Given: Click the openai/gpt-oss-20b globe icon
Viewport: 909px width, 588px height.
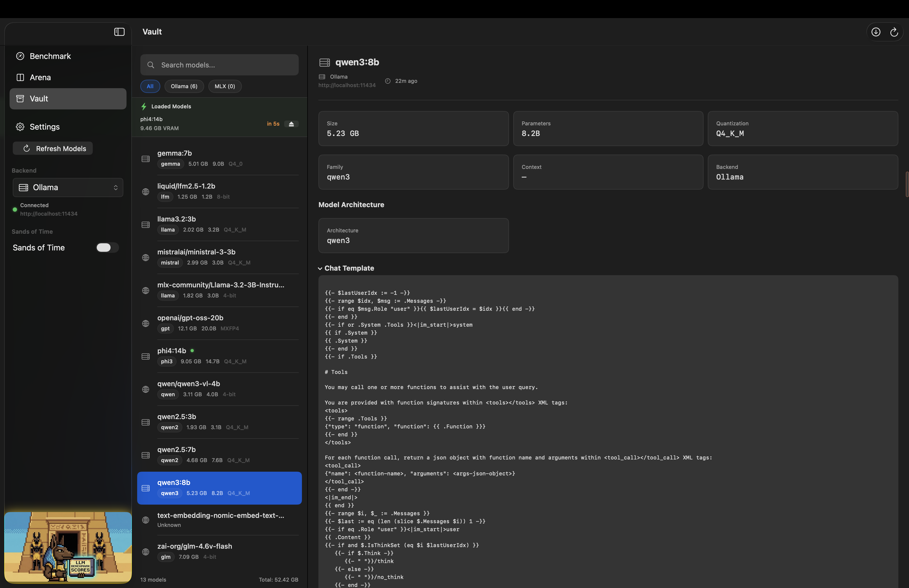Looking at the screenshot, I should [145, 323].
